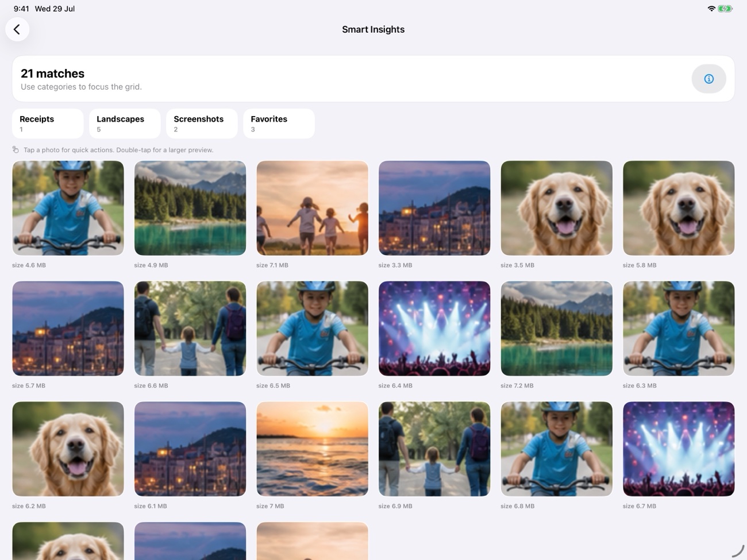
Task: Click the "size 6.2 MB" caption
Action: (x=29, y=507)
